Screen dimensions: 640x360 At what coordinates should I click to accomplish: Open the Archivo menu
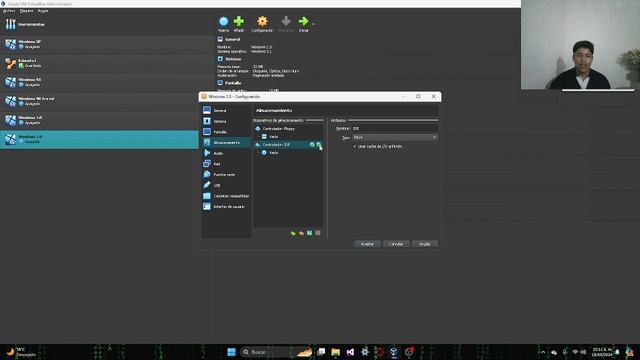pos(9,11)
